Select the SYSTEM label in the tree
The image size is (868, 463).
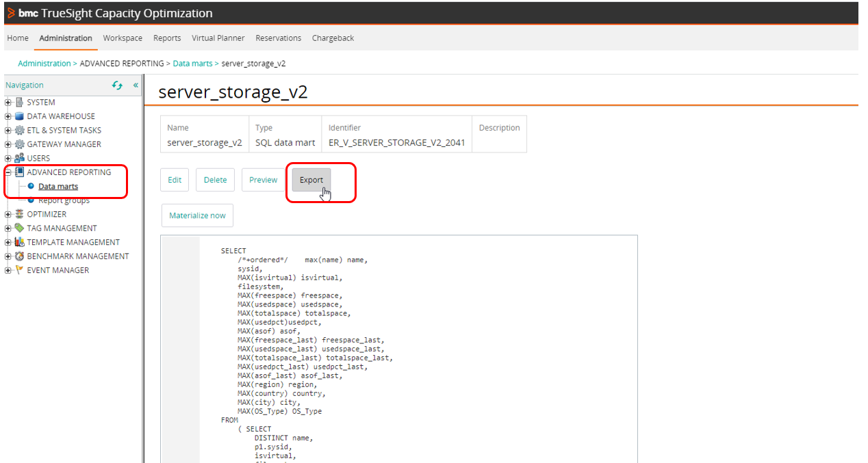tap(41, 103)
